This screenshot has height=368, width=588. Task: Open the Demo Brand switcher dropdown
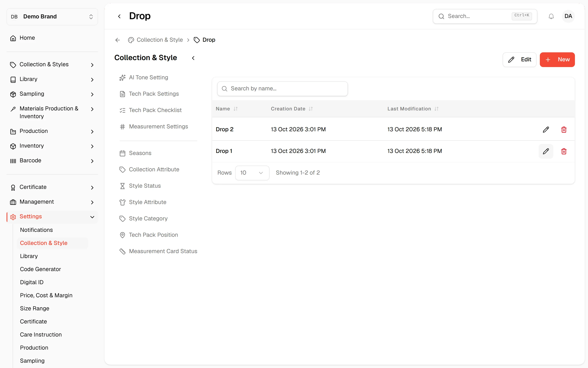(52, 17)
